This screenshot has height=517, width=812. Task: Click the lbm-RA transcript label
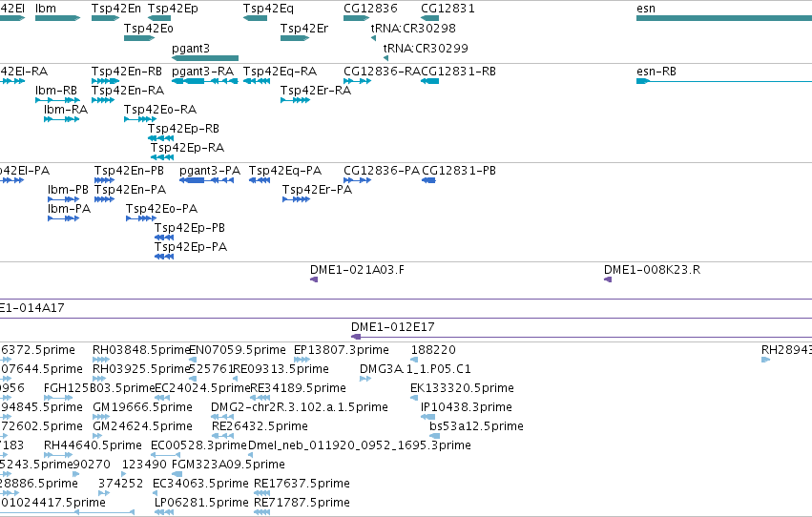(x=66, y=109)
